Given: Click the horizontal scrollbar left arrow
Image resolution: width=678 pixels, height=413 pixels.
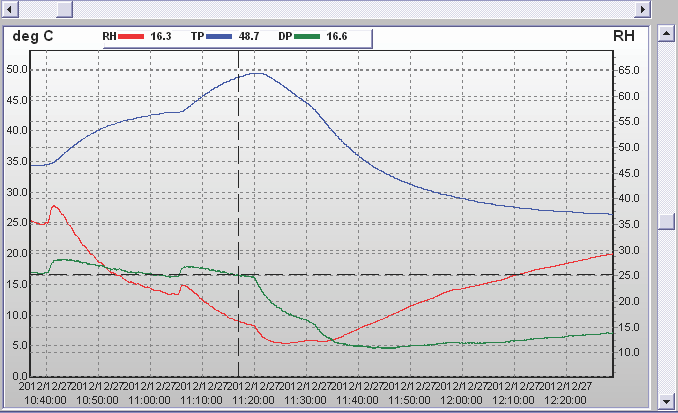Looking at the screenshot, I should (x=8, y=9).
